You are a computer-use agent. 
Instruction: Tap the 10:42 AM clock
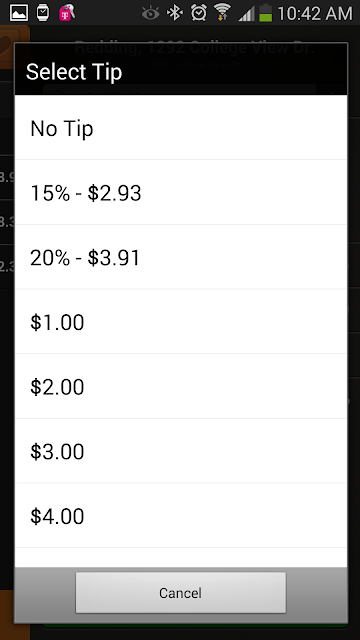click(x=315, y=13)
